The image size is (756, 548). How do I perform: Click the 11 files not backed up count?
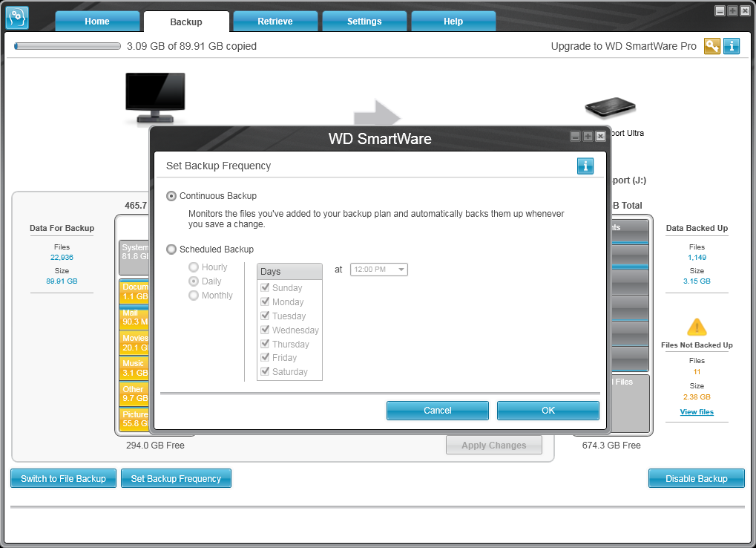pyautogui.click(x=697, y=372)
